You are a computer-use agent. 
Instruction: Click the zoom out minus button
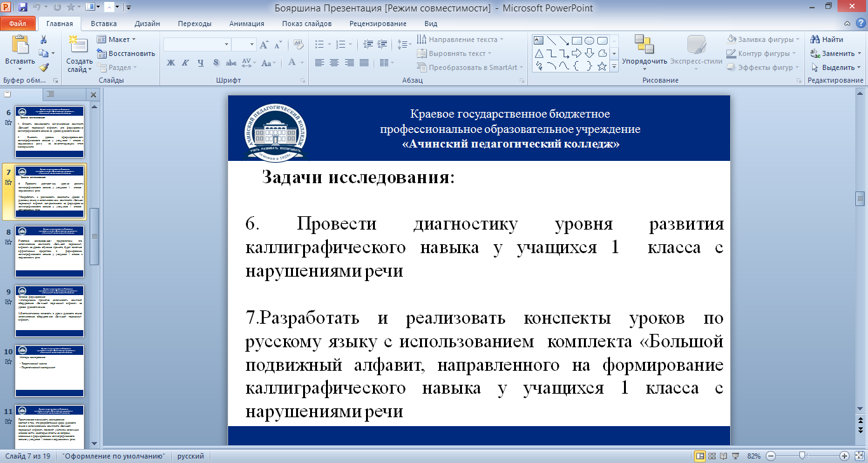pos(771,456)
